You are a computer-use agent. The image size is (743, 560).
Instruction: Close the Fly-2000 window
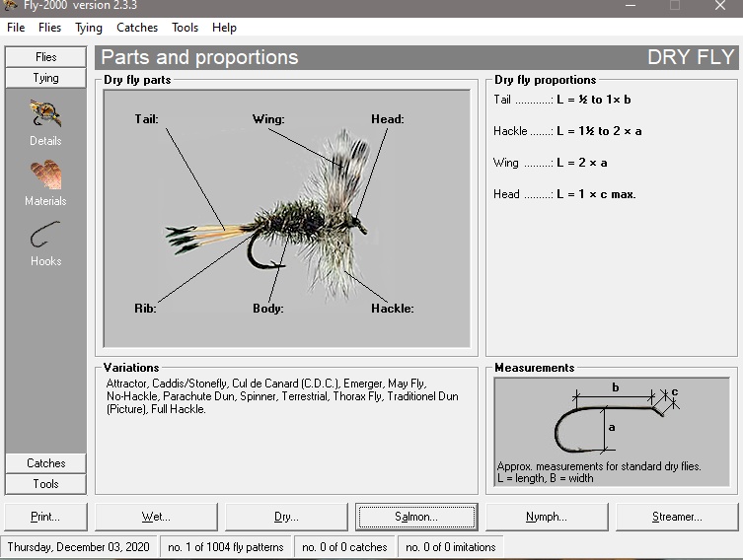[x=720, y=6]
